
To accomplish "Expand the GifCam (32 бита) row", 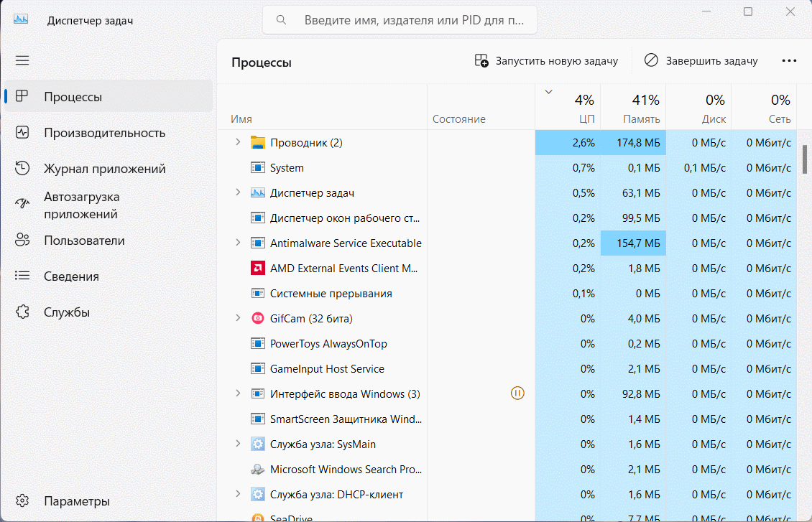I will tap(238, 317).
